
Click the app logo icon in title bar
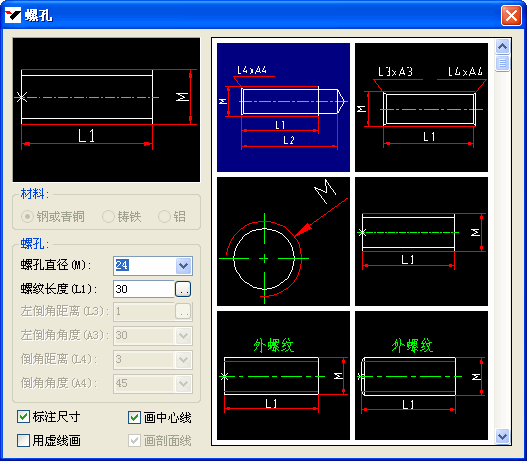click(13, 15)
